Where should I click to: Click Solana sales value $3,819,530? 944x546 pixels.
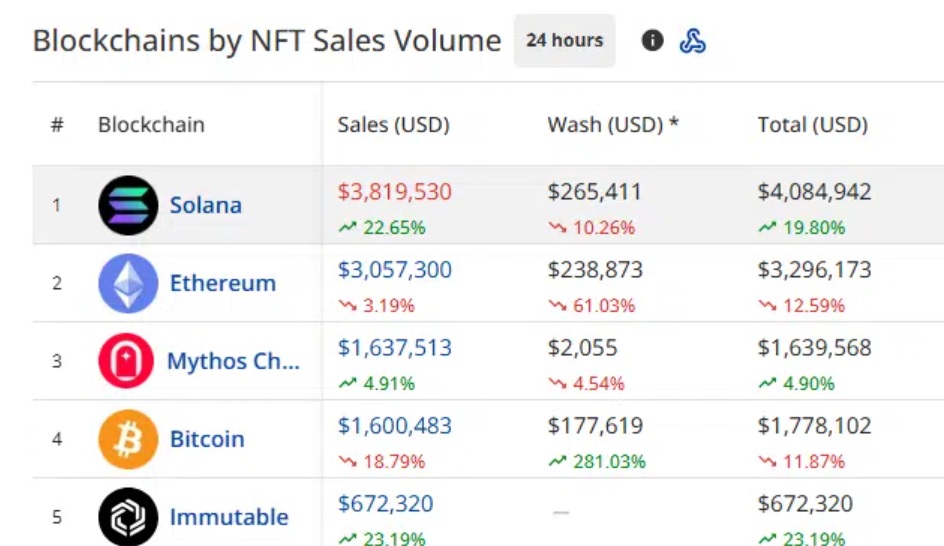[x=394, y=191]
